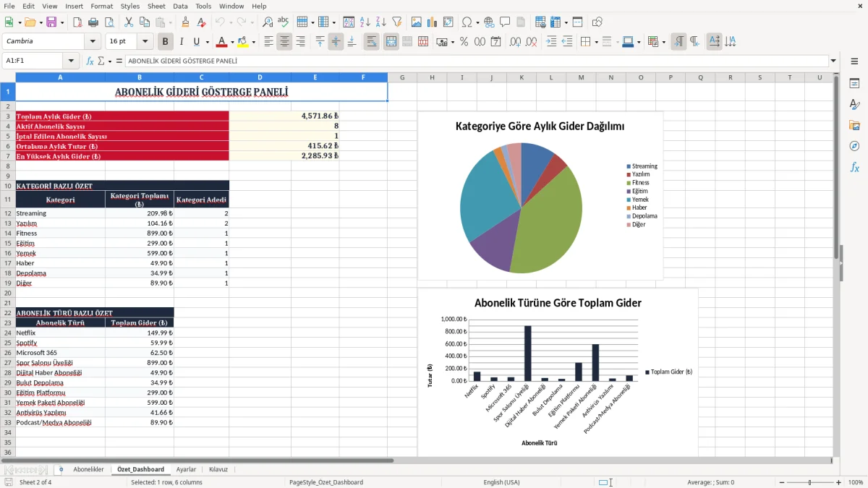This screenshot has width=868, height=488.
Task: Format cells as percent
Action: (x=464, y=42)
